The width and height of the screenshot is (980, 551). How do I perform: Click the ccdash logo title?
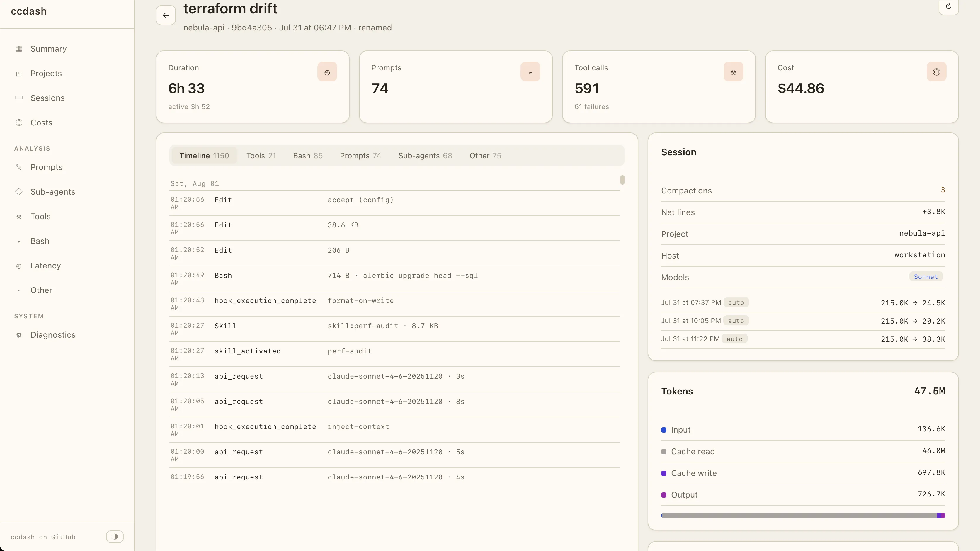(29, 11)
